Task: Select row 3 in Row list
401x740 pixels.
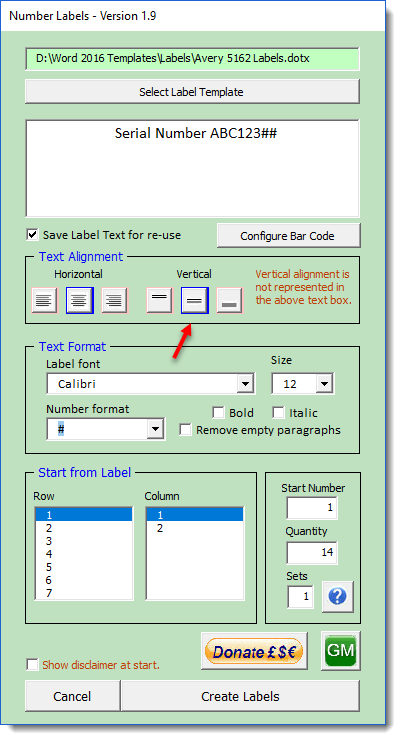Action: tap(84, 541)
